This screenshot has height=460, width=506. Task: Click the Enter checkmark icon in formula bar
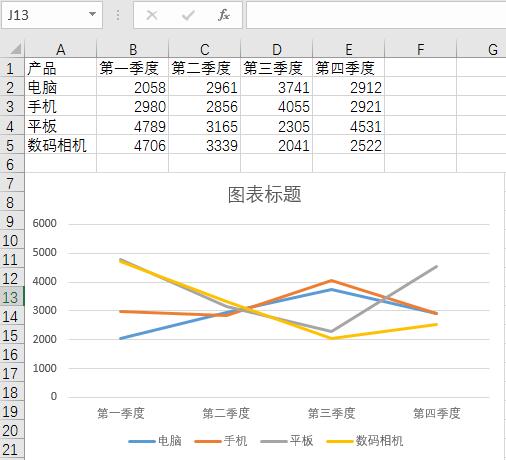(188, 15)
